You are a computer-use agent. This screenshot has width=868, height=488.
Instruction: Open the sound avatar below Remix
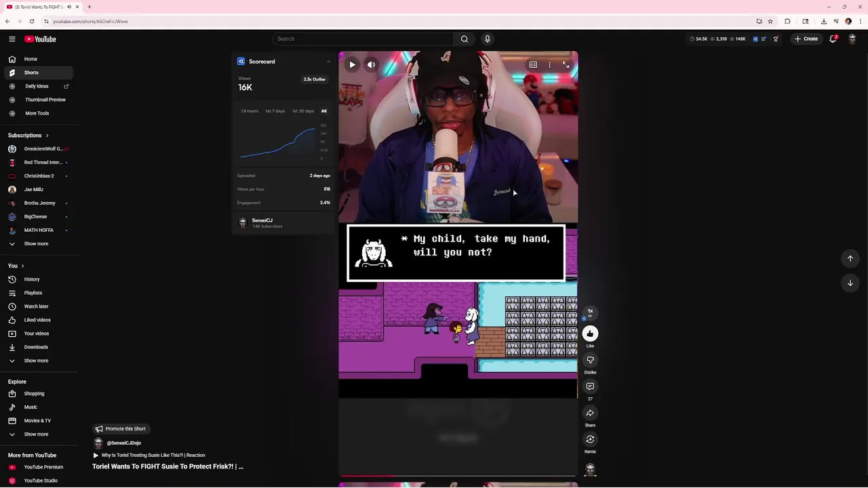590,470
